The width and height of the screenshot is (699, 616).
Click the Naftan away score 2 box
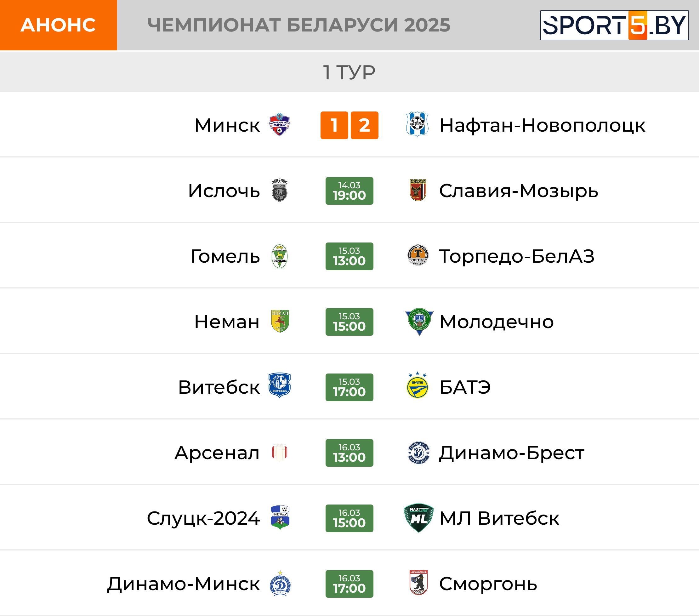click(x=365, y=125)
